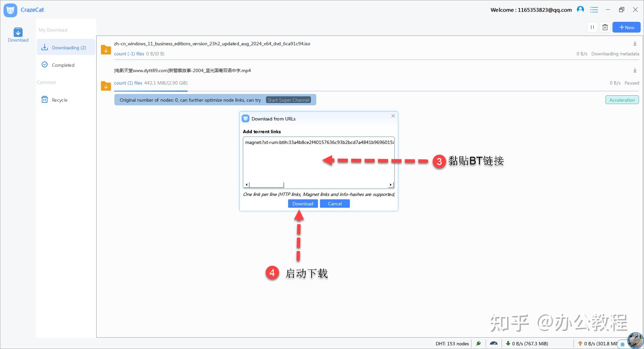Click the + New button
This screenshot has height=349, width=644.
627,28
